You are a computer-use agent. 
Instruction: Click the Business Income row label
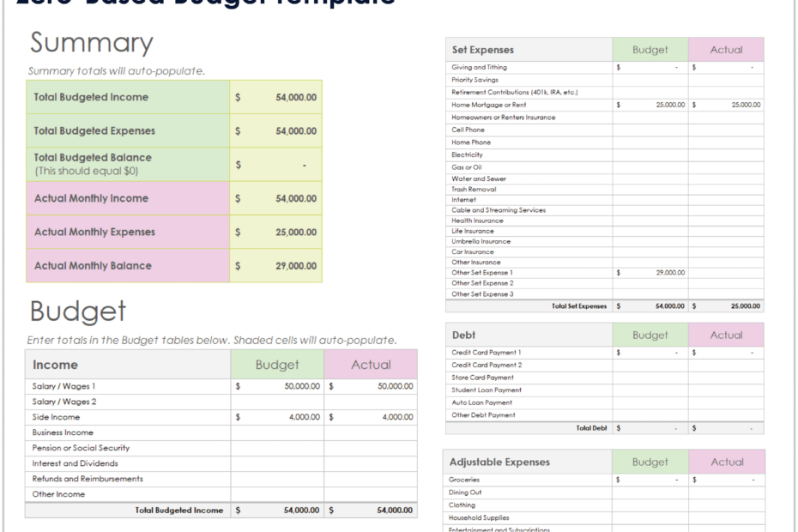(63, 432)
